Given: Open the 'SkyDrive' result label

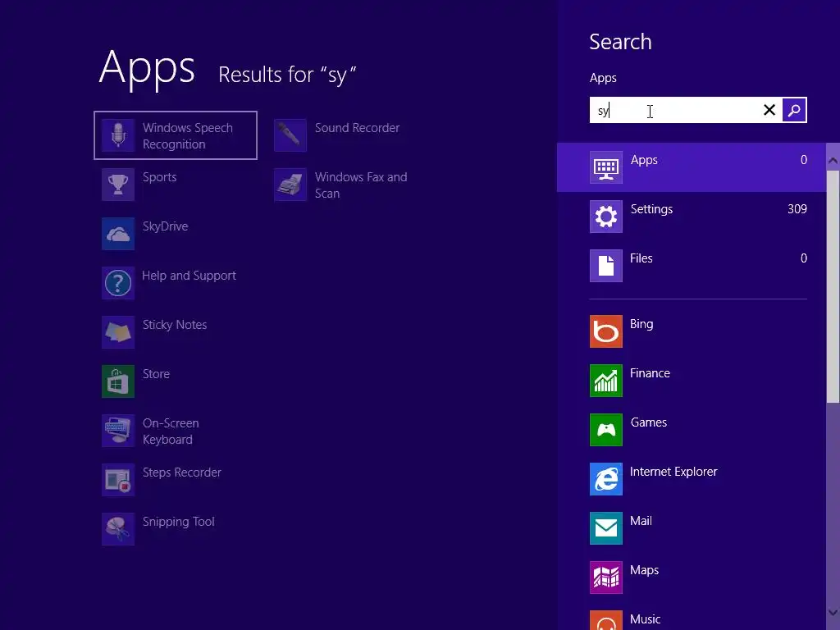Looking at the screenshot, I should (165, 226).
